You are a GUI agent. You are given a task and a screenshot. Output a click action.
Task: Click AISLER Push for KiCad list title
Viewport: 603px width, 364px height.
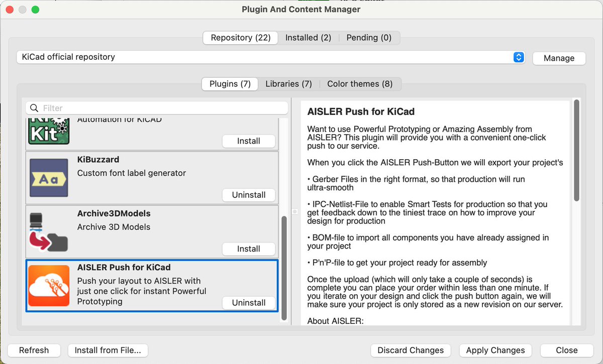[124, 267]
